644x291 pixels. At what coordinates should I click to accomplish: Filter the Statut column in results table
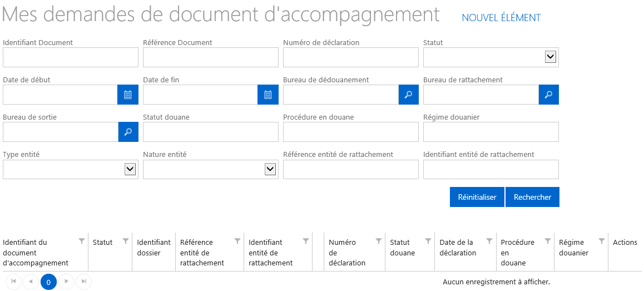126,241
